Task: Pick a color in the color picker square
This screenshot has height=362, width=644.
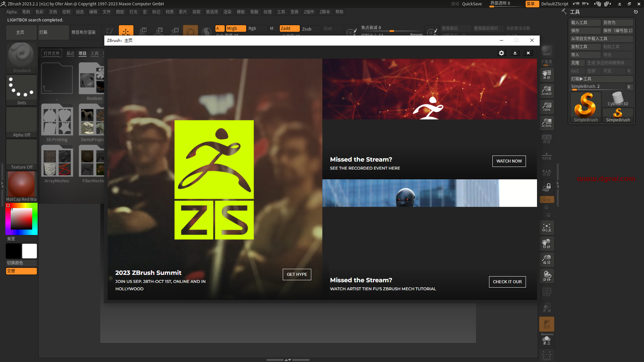Action: (x=21, y=219)
